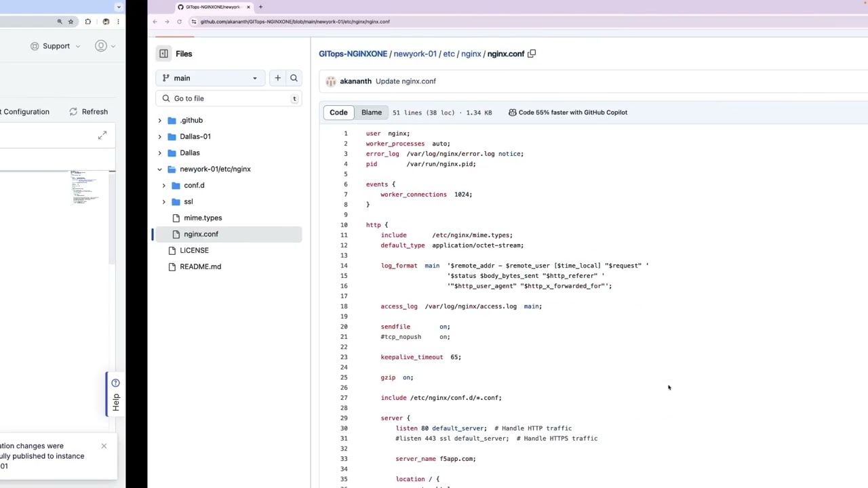Copy file path icon next to nginx.conf

point(532,54)
